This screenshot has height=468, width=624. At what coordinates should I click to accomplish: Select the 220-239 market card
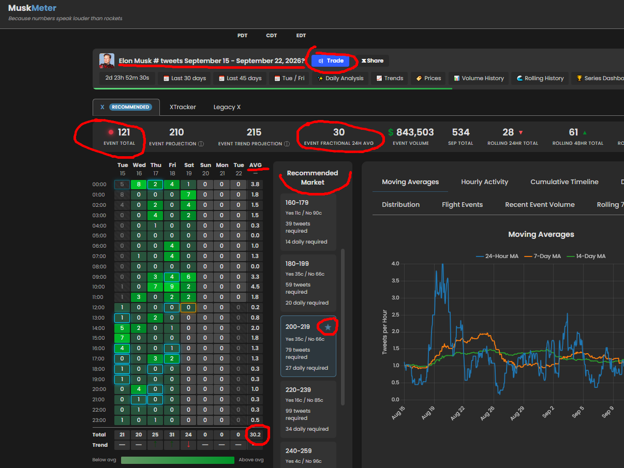[308, 409]
